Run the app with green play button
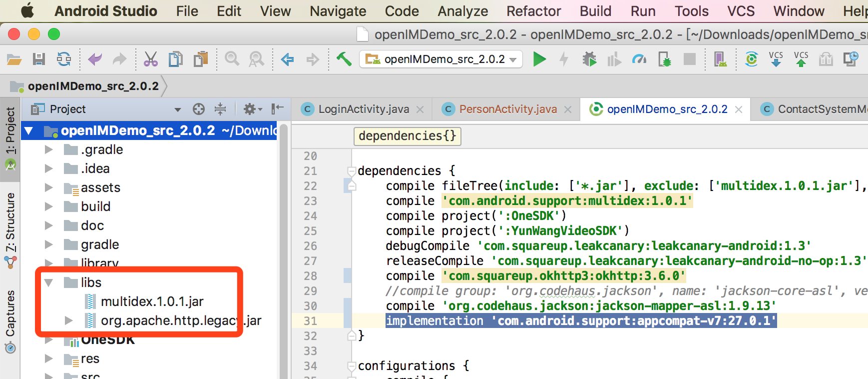 [x=539, y=59]
